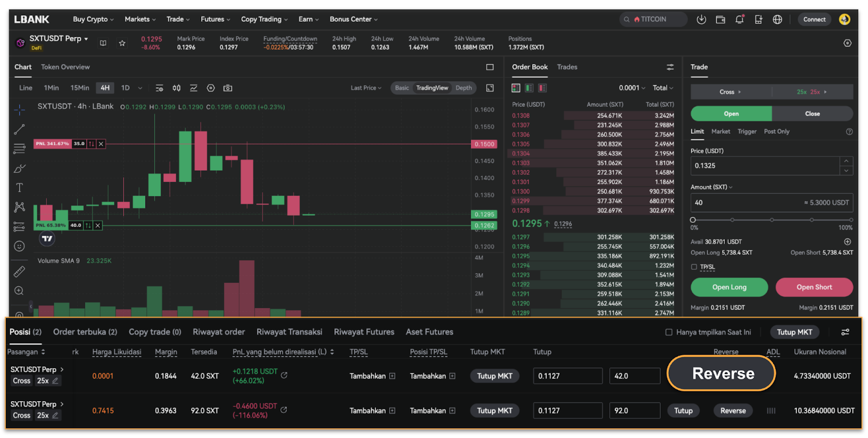Open chart settings circle icon

click(211, 88)
